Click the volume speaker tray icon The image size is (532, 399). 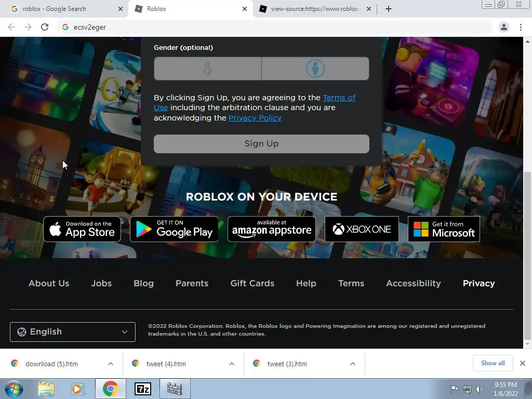click(x=480, y=389)
